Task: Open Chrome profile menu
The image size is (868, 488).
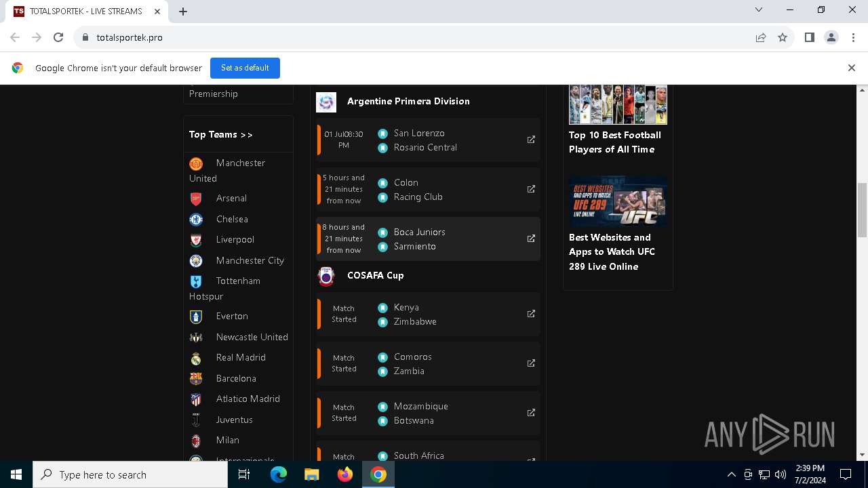Action: click(831, 37)
